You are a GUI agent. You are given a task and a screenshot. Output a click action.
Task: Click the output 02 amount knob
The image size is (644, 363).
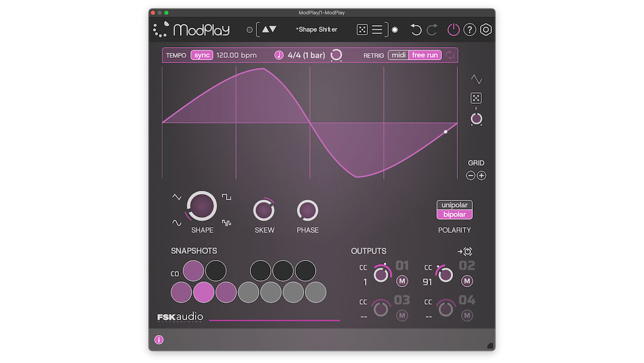pyautogui.click(x=445, y=274)
